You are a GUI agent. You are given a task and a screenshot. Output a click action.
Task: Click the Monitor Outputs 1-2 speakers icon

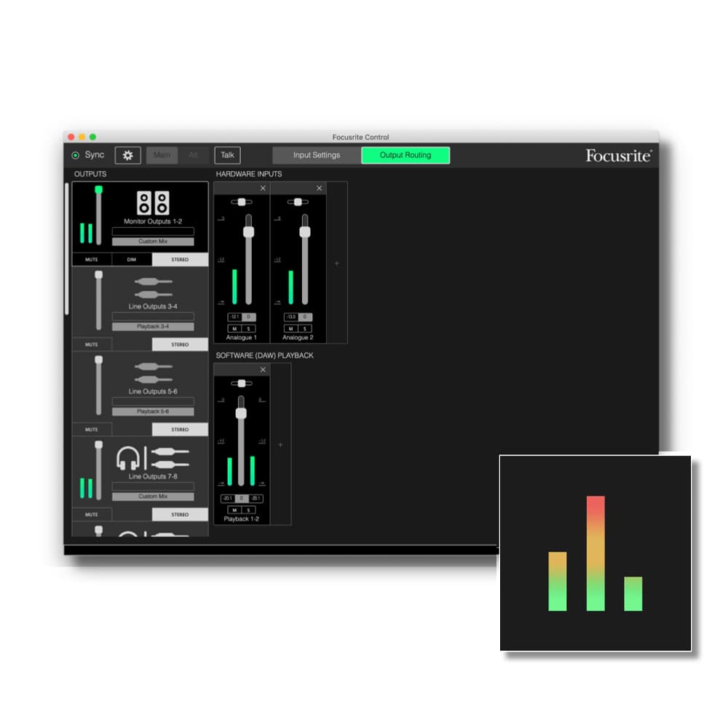(x=153, y=203)
